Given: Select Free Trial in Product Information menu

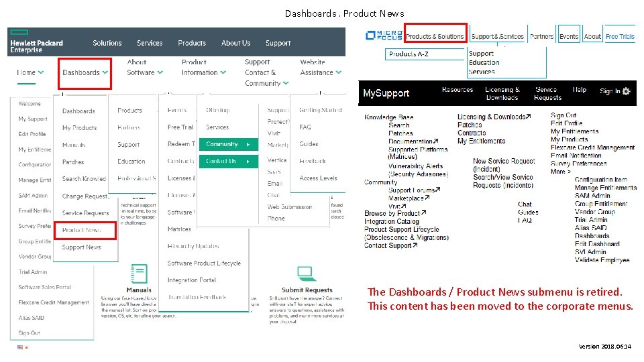Looking at the screenshot, I should click(x=180, y=127).
